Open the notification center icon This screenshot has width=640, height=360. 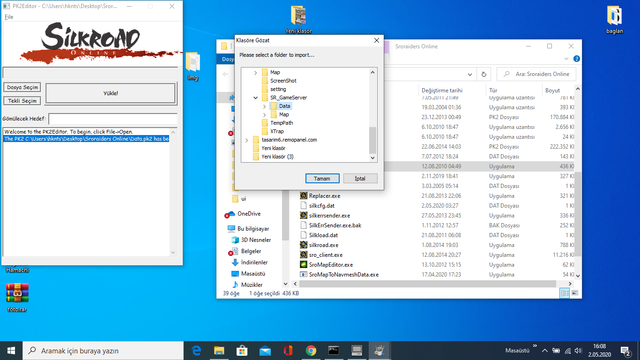click(626, 351)
